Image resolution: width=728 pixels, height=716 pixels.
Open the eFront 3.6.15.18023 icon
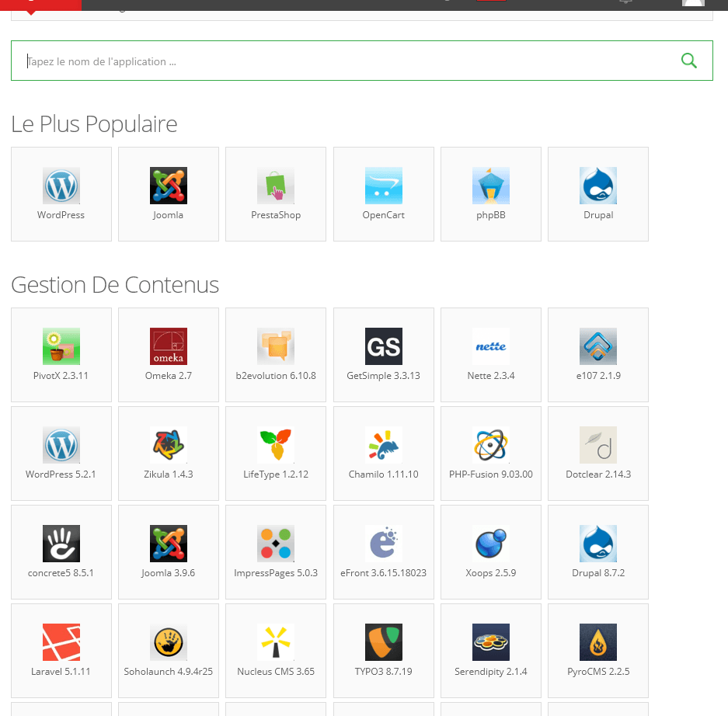coord(384,544)
